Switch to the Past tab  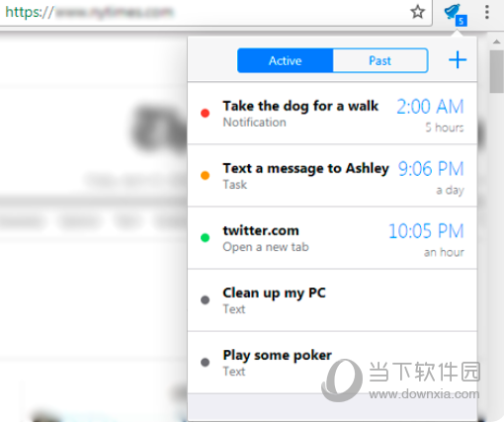[x=380, y=60]
